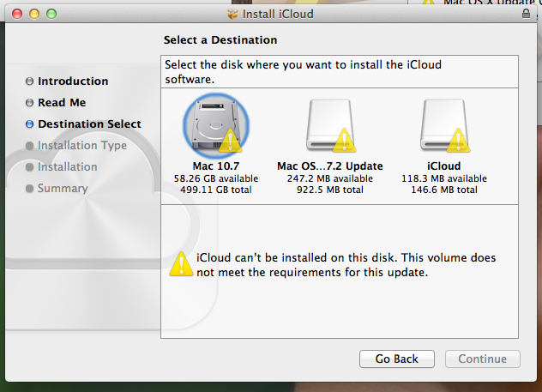
Task: Click "247.2 MB available" text
Action: pos(330,178)
